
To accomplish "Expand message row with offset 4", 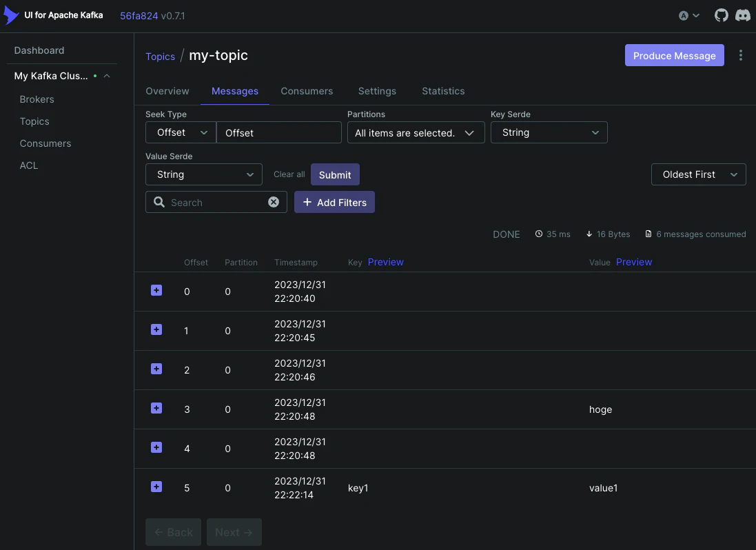I will tap(156, 447).
